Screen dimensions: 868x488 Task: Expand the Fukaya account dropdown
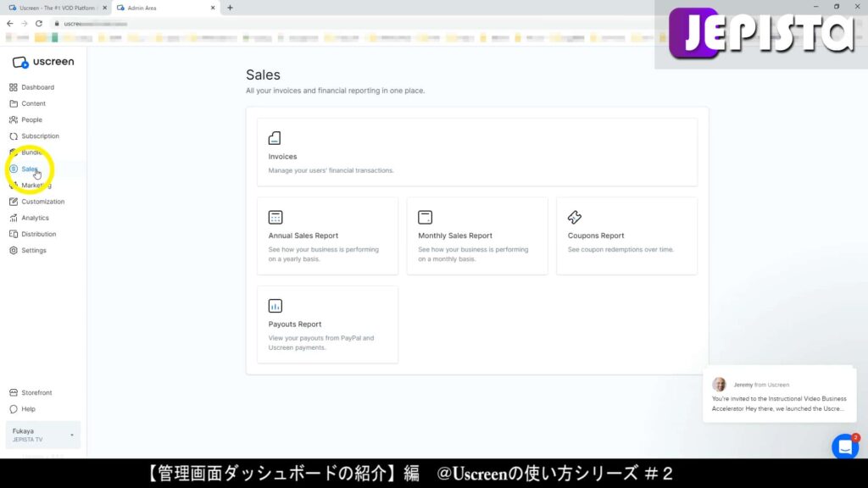click(x=43, y=435)
